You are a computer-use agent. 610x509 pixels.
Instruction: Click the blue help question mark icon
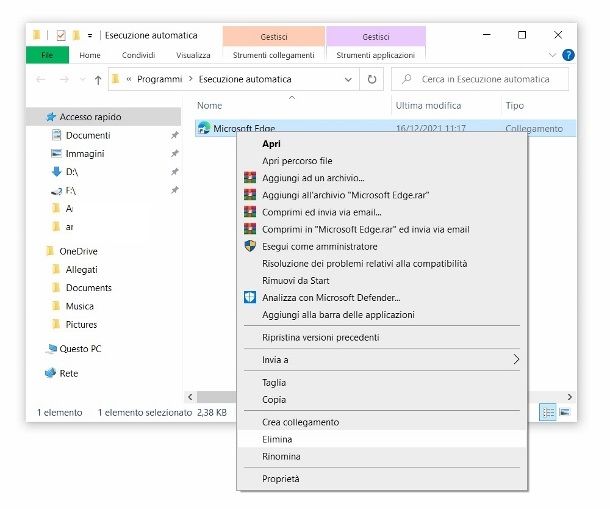[568, 55]
